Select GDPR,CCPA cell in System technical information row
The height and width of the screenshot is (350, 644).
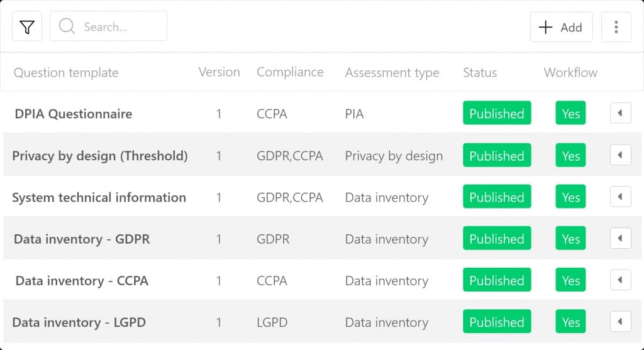(x=289, y=197)
